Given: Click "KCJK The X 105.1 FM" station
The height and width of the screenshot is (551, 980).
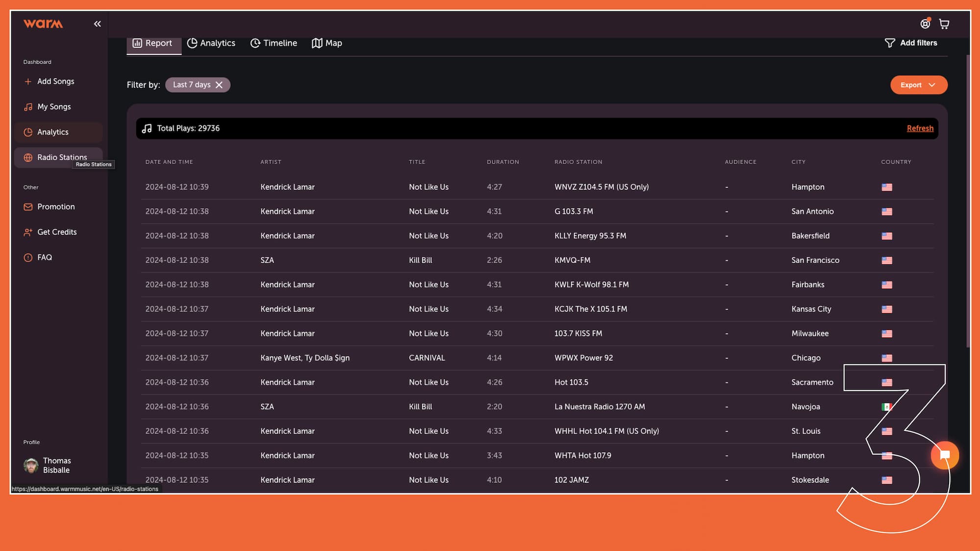Looking at the screenshot, I should [590, 309].
